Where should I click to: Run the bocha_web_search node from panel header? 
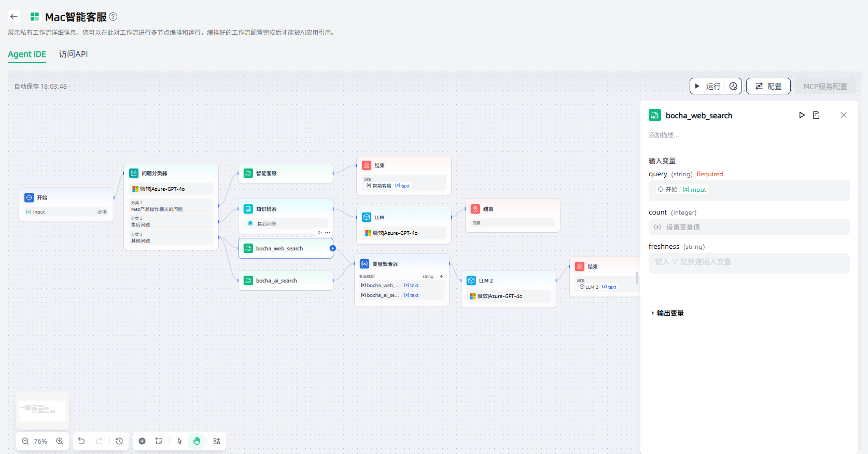coord(802,115)
